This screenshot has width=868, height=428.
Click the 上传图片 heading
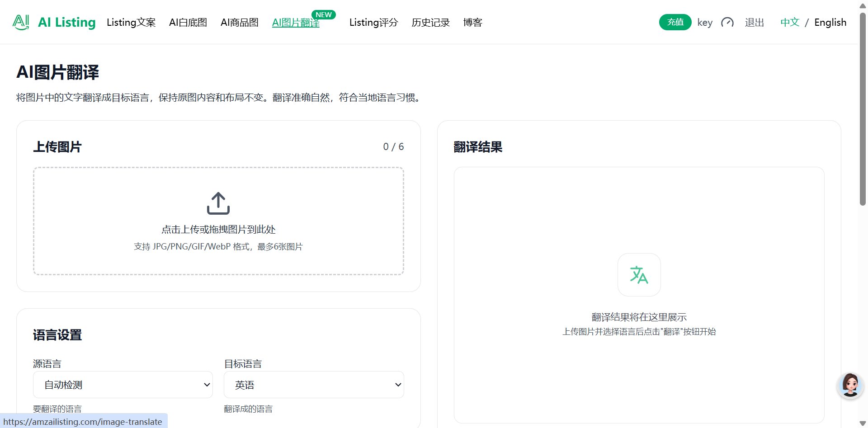coord(57,147)
